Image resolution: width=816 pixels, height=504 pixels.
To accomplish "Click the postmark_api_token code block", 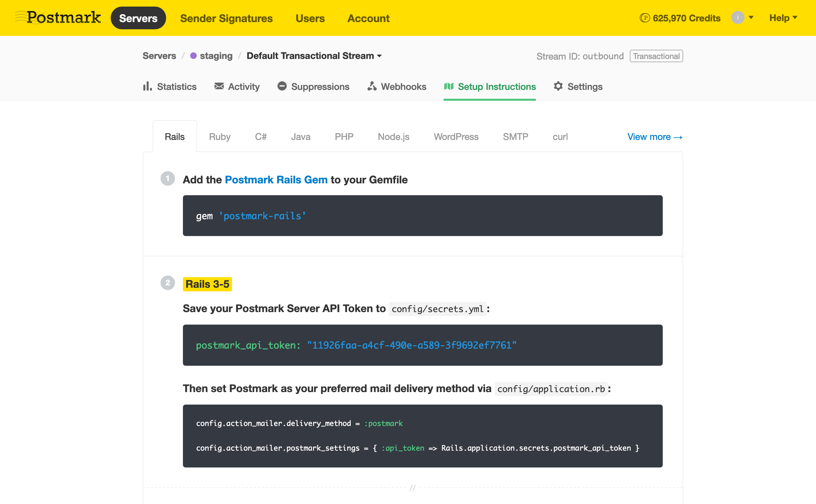I will [x=423, y=345].
